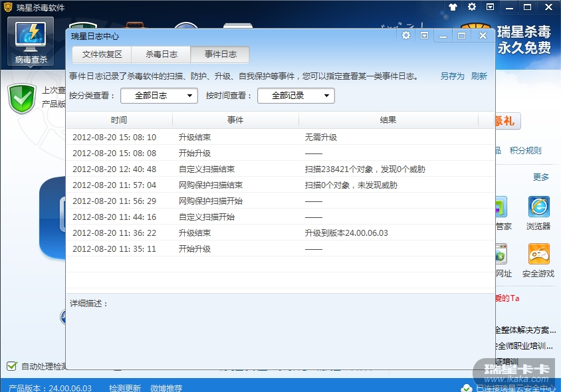Switch to the 文件恢复区 tab
This screenshot has height=392, width=561.
(102, 54)
